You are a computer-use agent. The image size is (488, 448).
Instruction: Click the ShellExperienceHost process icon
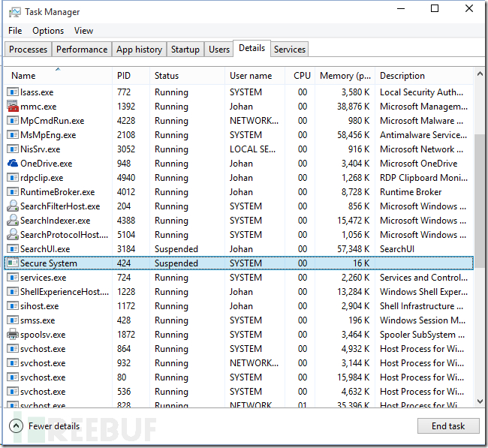click(x=13, y=291)
